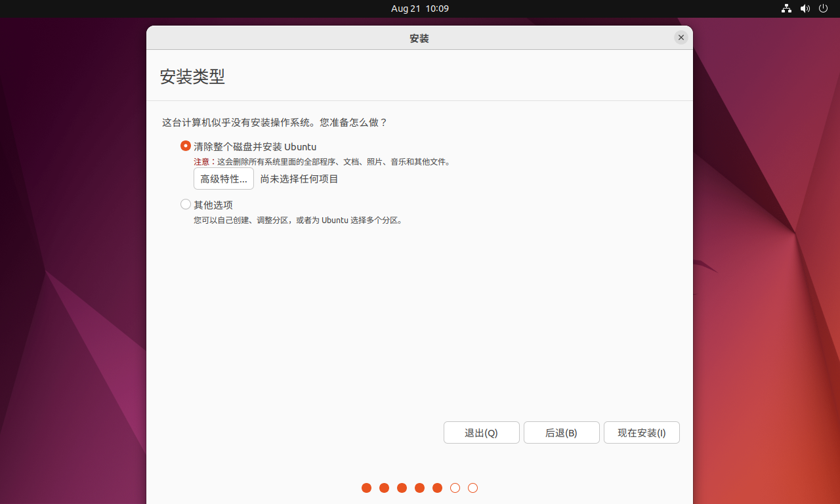Open the 高级特性... dialog
The image size is (840, 504).
[223, 178]
